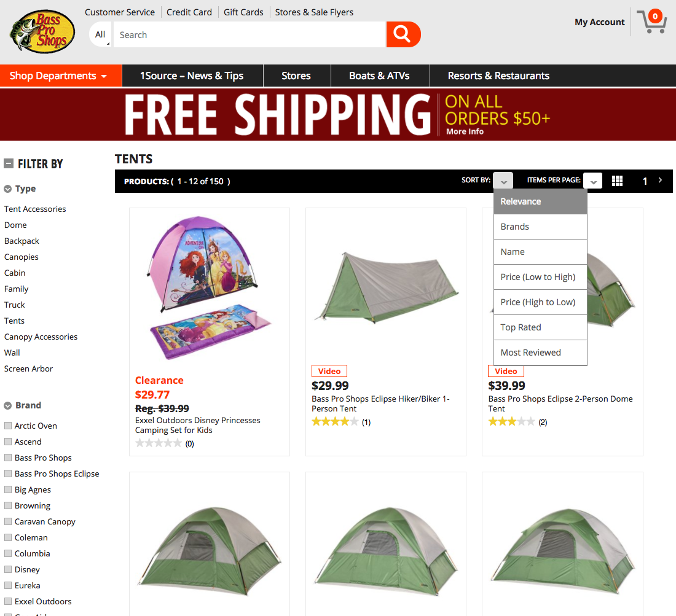
Task: Click the orange search magnifier button
Action: click(403, 34)
